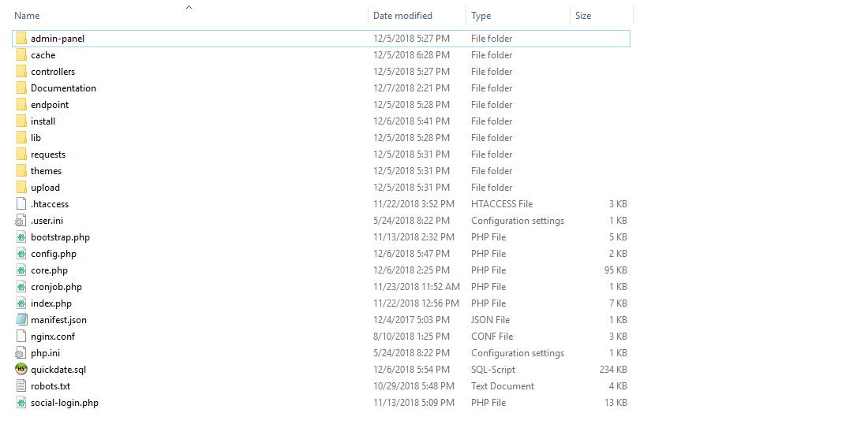Sort files by Size column header
Viewport: 868px width, 428px height.
[x=583, y=16]
